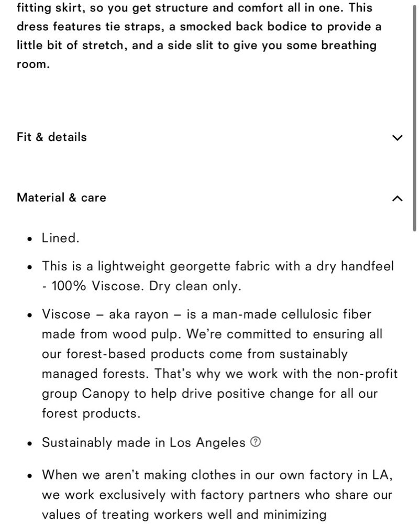Click "values of treating workers well" line

pos(184,515)
